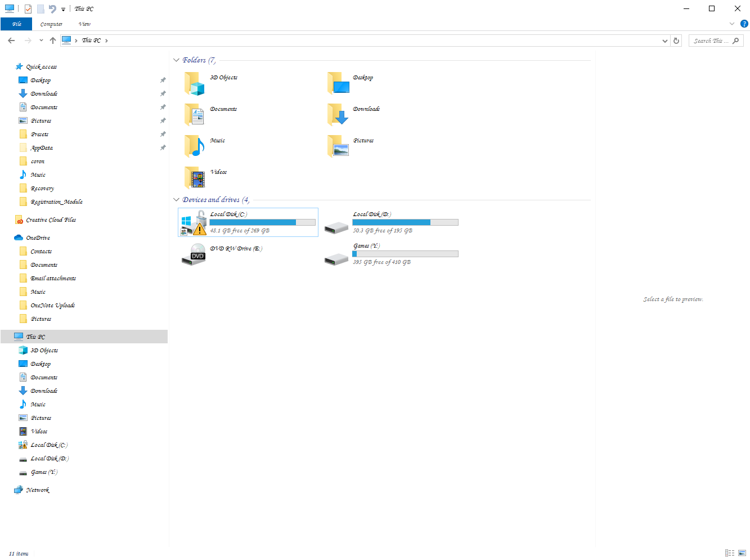The width and height of the screenshot is (750, 560).
Task: Open the Videos folder icon in Folders
Action: click(x=195, y=178)
